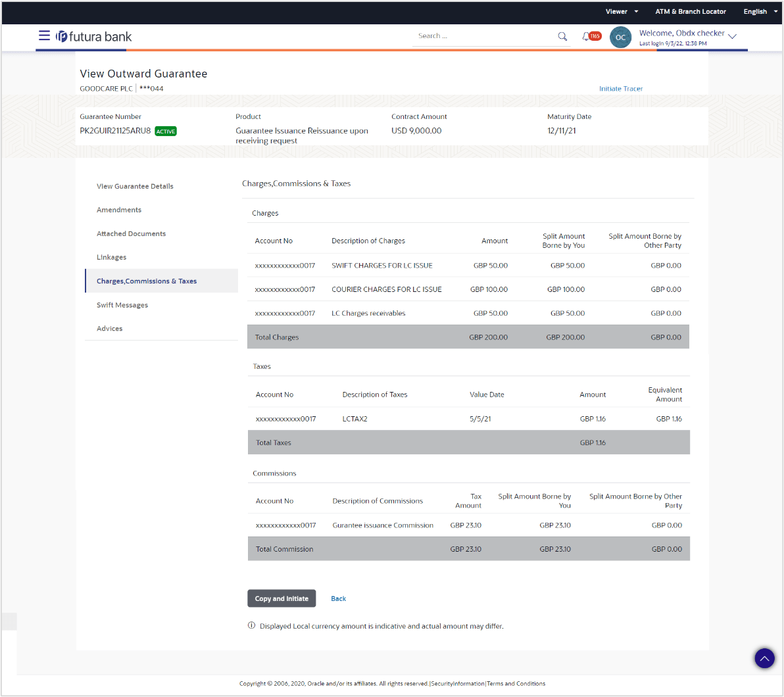The width and height of the screenshot is (784, 697).
Task: Click the ACTIVE status badge
Action: 166,132
